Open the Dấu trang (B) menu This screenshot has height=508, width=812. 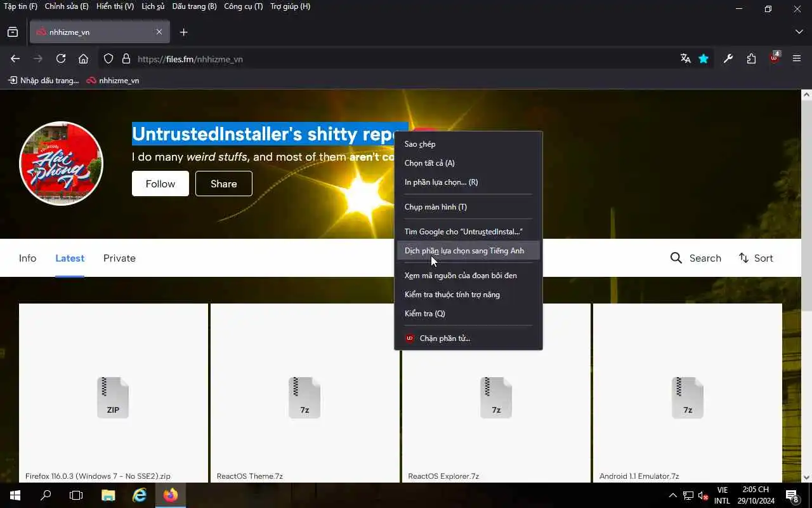194,6
